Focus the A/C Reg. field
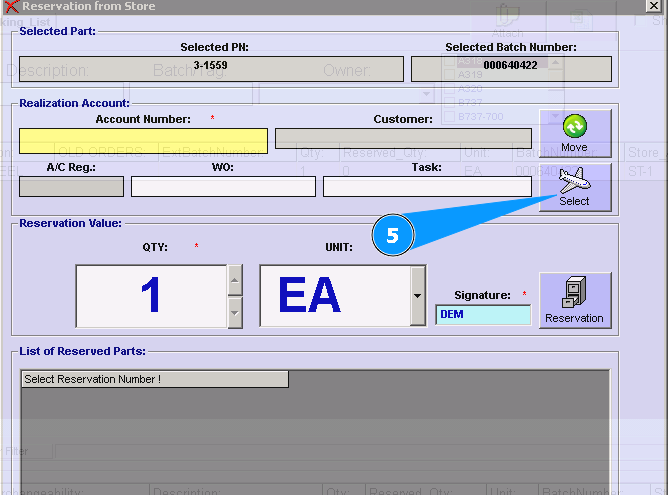This screenshot has height=495, width=668. click(x=71, y=187)
